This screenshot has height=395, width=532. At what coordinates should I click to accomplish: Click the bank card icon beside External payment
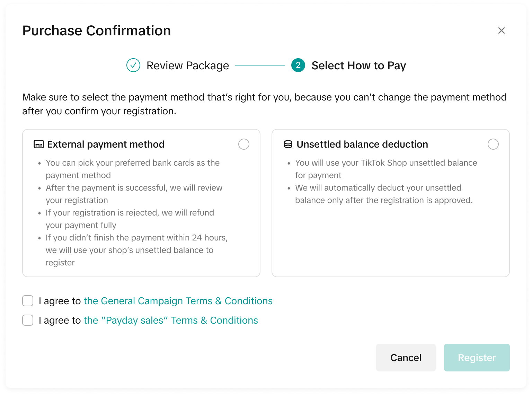pos(38,144)
